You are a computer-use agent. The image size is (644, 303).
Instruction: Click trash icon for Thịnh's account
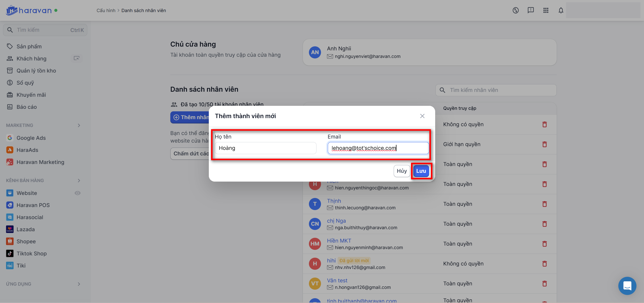tap(544, 204)
